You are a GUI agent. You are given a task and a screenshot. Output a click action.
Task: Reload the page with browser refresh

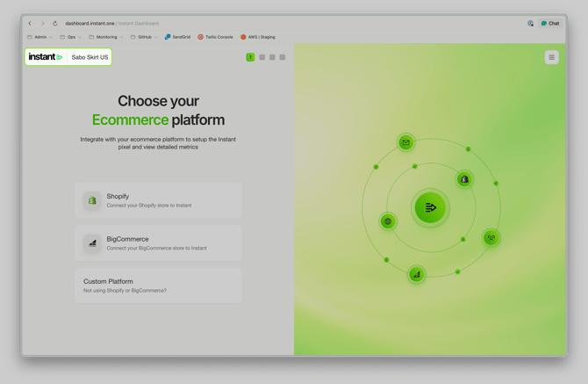[54, 24]
